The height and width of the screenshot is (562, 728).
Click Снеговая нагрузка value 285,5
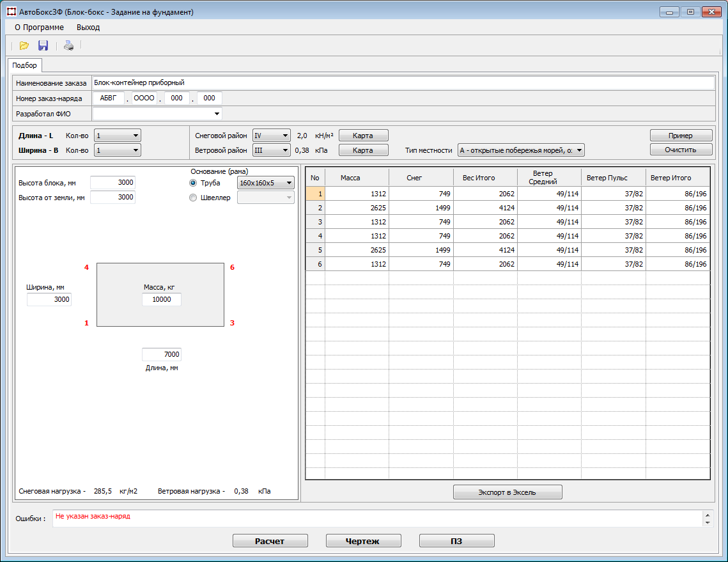[x=103, y=491]
